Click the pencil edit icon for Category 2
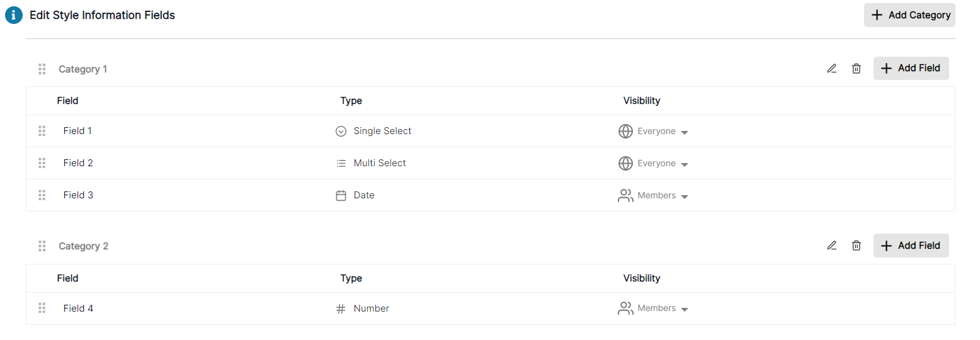980x340 pixels. coord(832,246)
